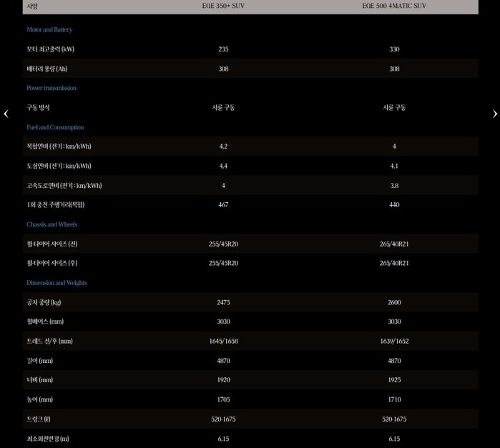Select the 1회 충전 주행거리(복합) row label
The height and width of the screenshot is (448, 500).
pyautogui.click(x=55, y=204)
